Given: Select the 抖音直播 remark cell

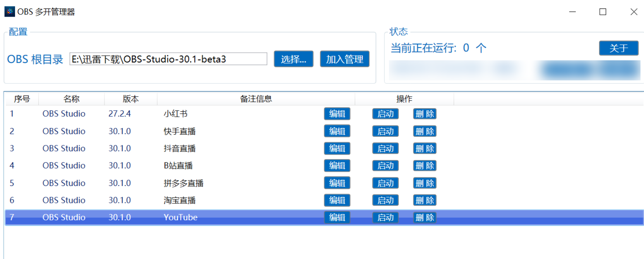Looking at the screenshot, I should click(x=180, y=148).
